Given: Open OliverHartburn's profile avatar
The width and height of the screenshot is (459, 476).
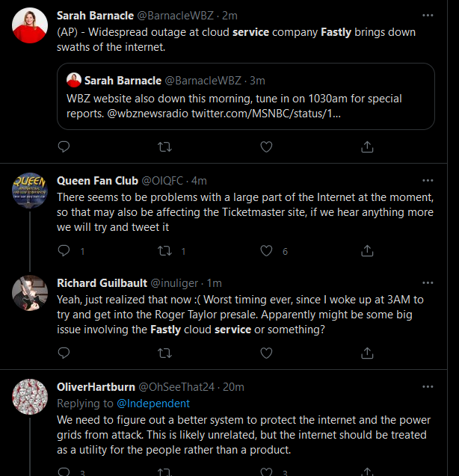Looking at the screenshot, I should click(x=30, y=397).
